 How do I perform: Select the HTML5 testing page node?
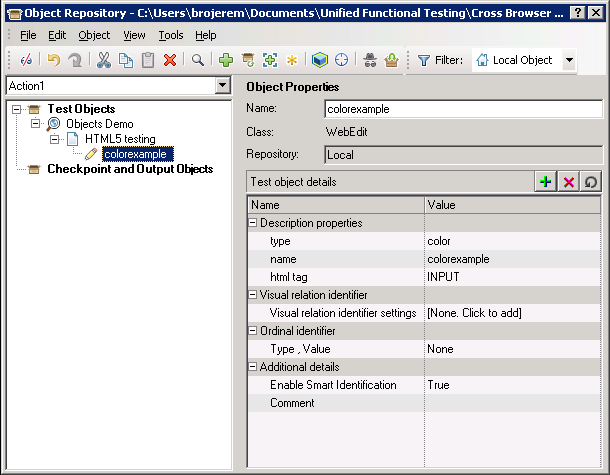point(119,139)
